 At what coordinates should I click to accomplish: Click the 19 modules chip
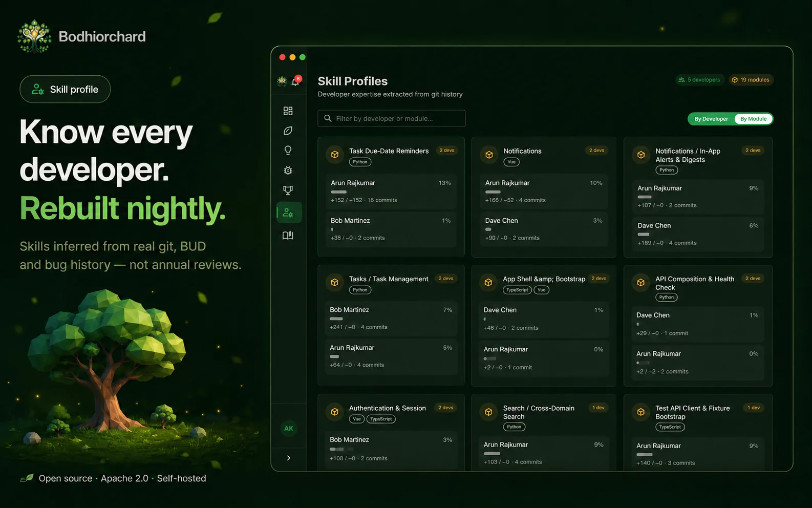point(751,80)
